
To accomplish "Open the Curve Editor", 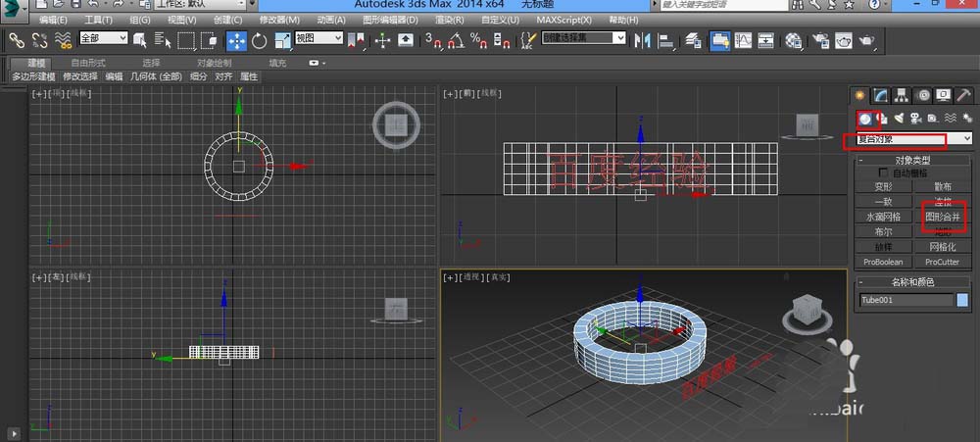I will 743,40.
